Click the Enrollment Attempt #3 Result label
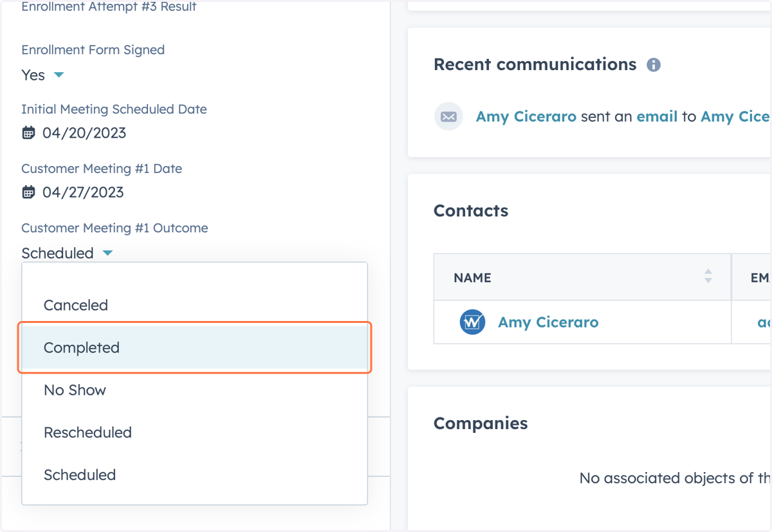Viewport: 772px width, 532px height. pos(109,7)
